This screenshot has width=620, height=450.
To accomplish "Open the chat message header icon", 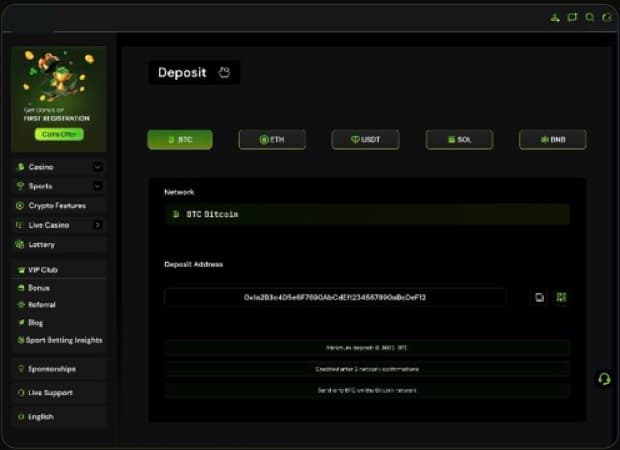I will pos(573,17).
